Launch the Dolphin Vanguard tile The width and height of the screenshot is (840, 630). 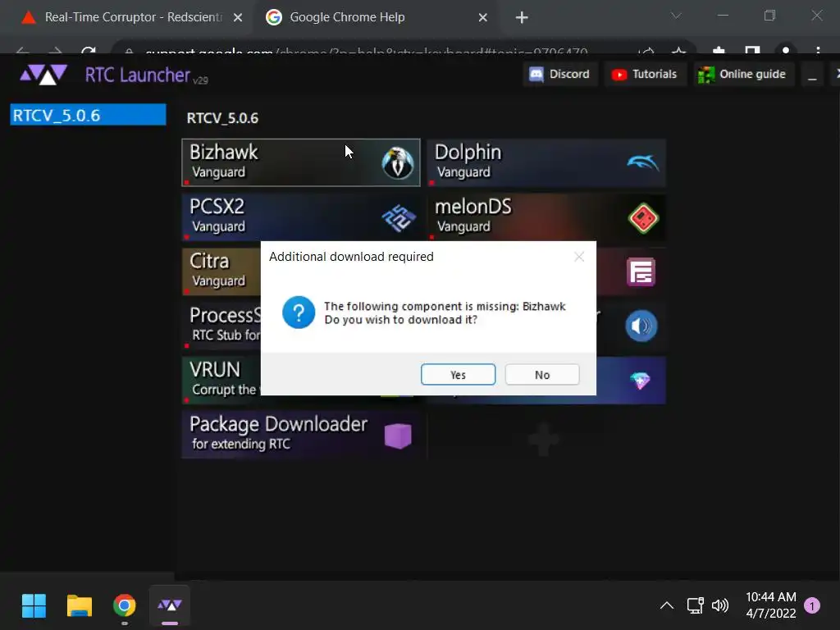point(546,162)
